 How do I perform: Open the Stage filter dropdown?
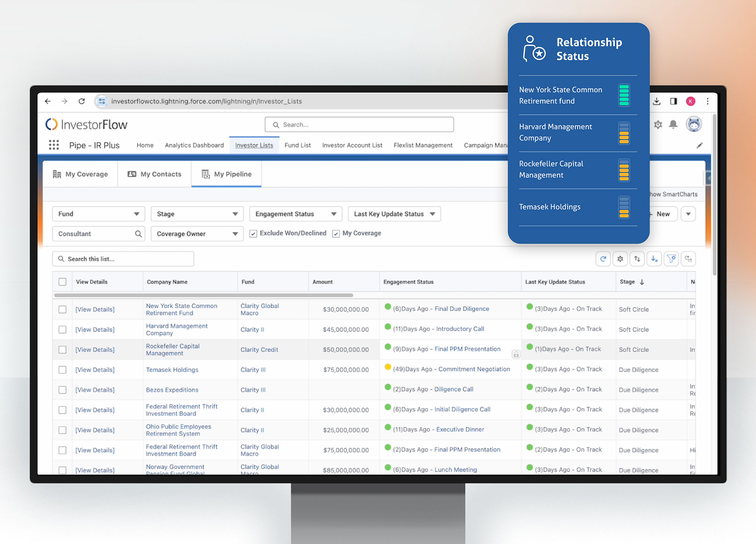(x=197, y=214)
